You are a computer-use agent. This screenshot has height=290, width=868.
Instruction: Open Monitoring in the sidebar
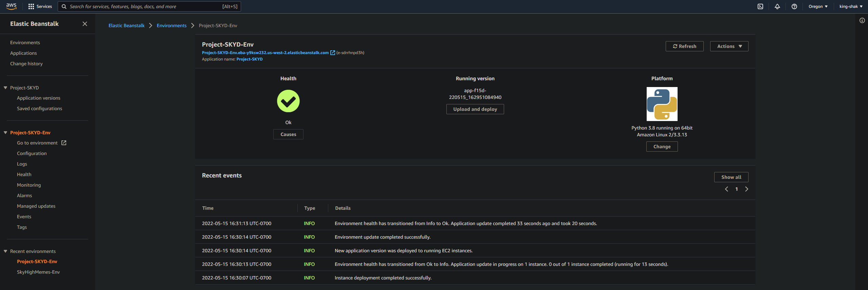coord(29,185)
